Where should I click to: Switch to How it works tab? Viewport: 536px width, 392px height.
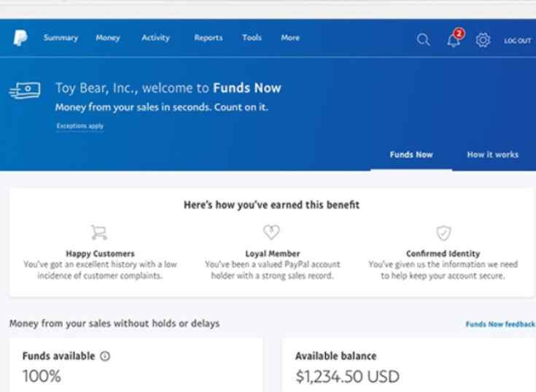click(x=492, y=154)
